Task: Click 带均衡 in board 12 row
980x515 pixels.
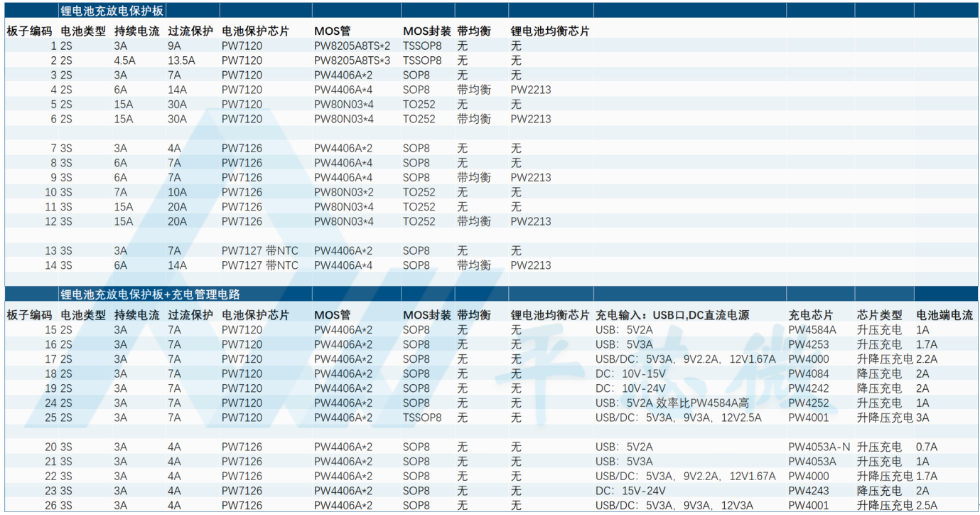Action: [x=474, y=221]
